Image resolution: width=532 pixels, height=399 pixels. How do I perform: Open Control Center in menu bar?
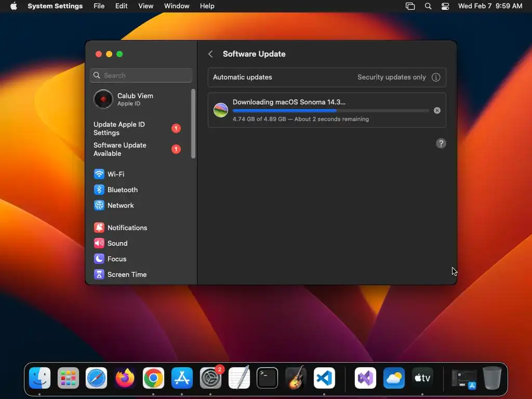(x=445, y=6)
